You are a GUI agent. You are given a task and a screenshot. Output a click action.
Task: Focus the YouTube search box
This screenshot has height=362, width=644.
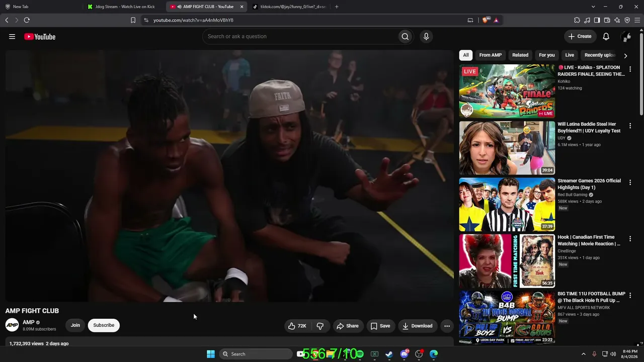point(300,36)
